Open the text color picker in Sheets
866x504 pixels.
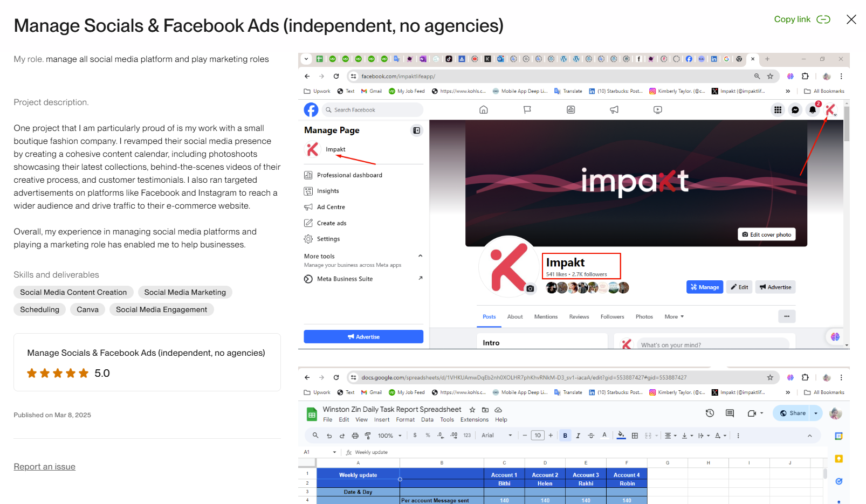click(604, 436)
